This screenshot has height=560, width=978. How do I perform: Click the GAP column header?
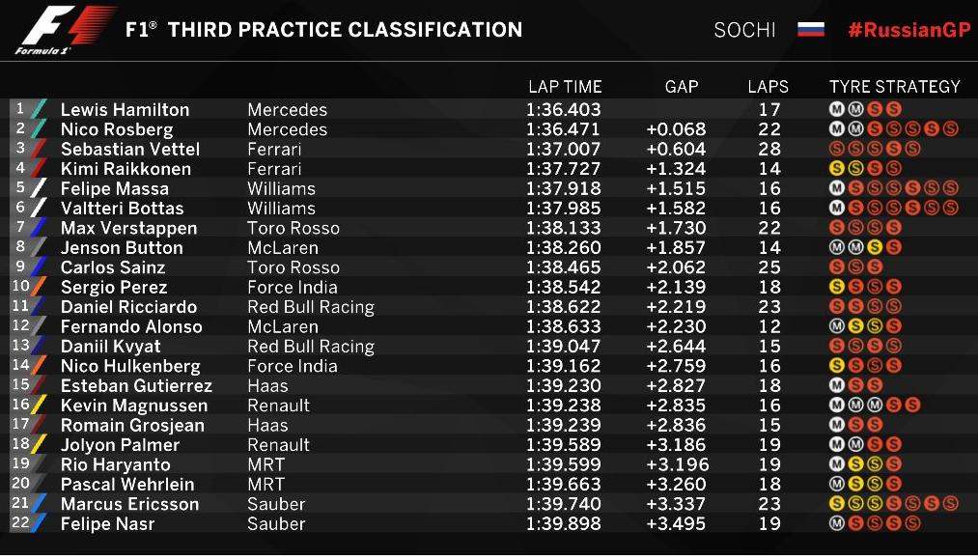682,87
